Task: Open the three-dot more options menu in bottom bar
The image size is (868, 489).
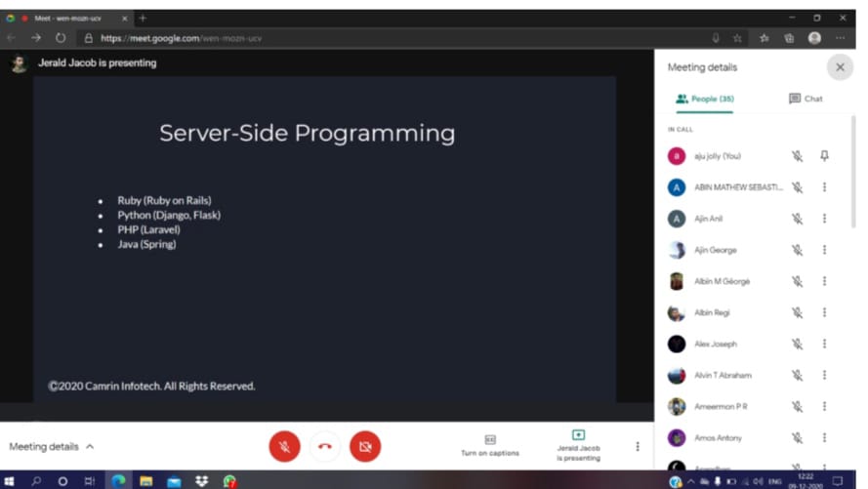Action: (638, 446)
